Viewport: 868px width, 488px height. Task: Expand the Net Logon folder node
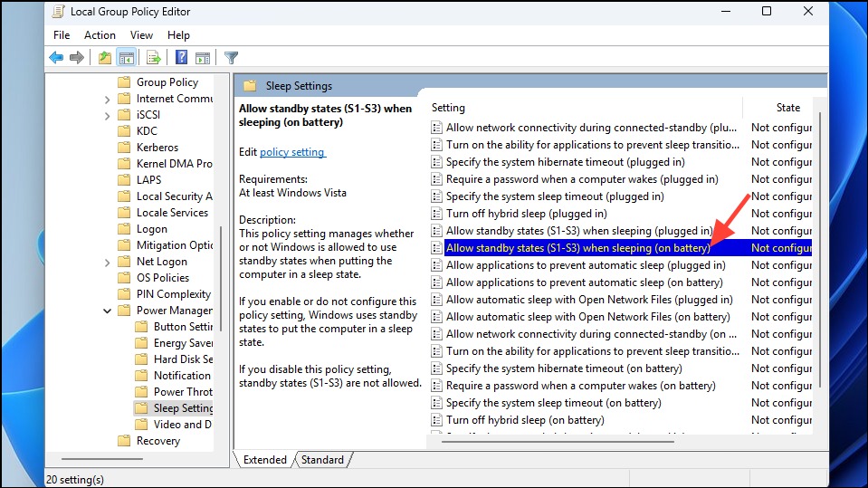[108, 263]
